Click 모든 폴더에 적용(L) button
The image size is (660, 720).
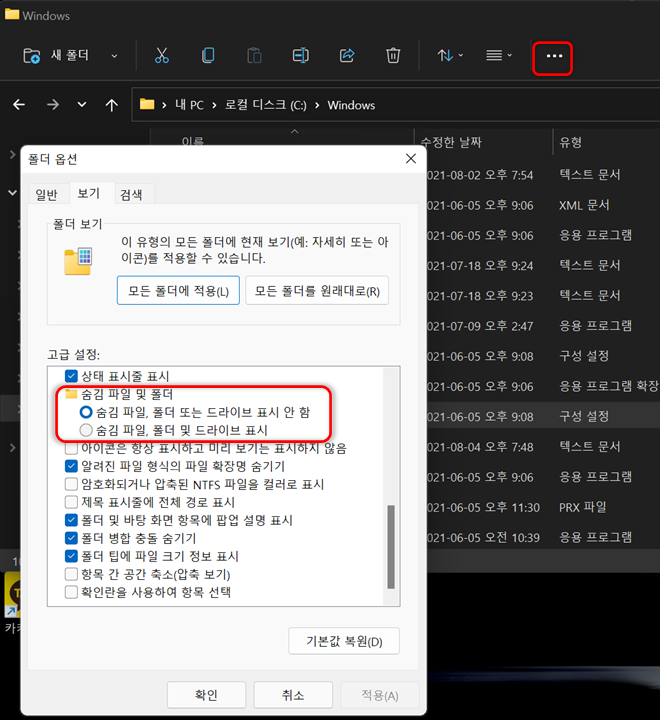[x=178, y=291]
